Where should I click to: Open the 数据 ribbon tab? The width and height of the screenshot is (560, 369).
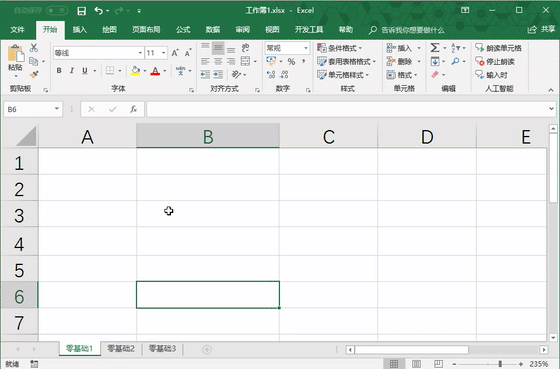(x=212, y=30)
